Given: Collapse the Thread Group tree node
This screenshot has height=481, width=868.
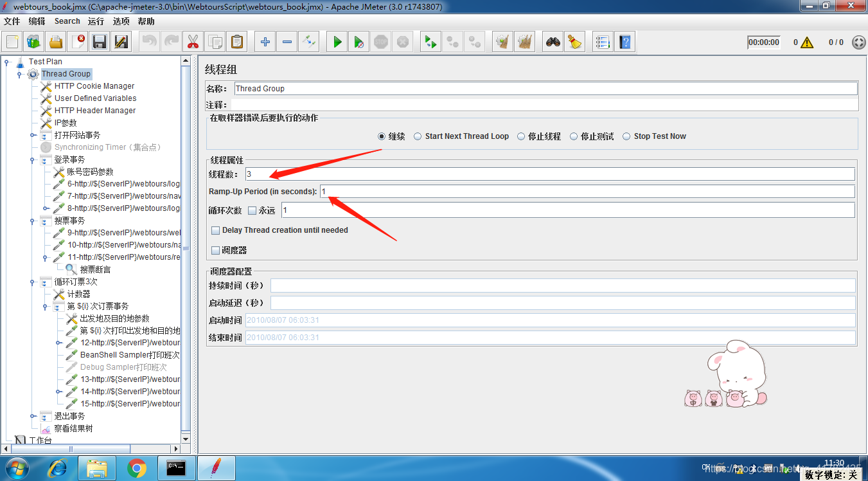Looking at the screenshot, I should pos(20,75).
